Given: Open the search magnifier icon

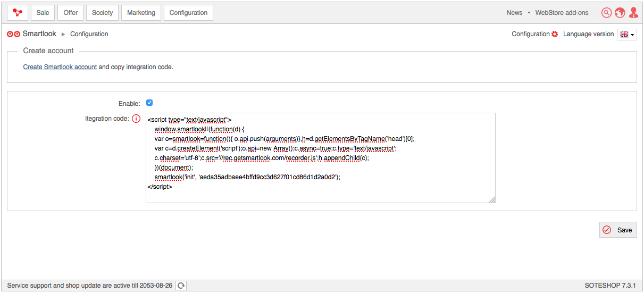Looking at the screenshot, I should tap(606, 13).
